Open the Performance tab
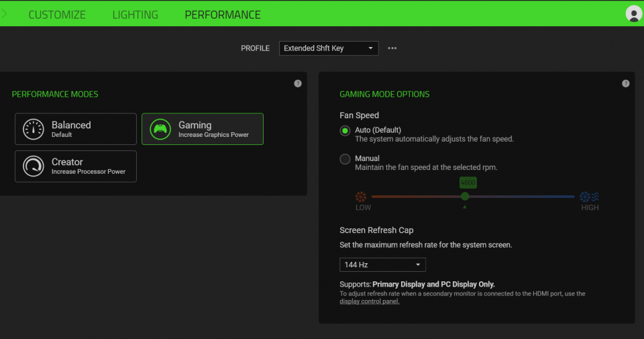 [x=223, y=15]
